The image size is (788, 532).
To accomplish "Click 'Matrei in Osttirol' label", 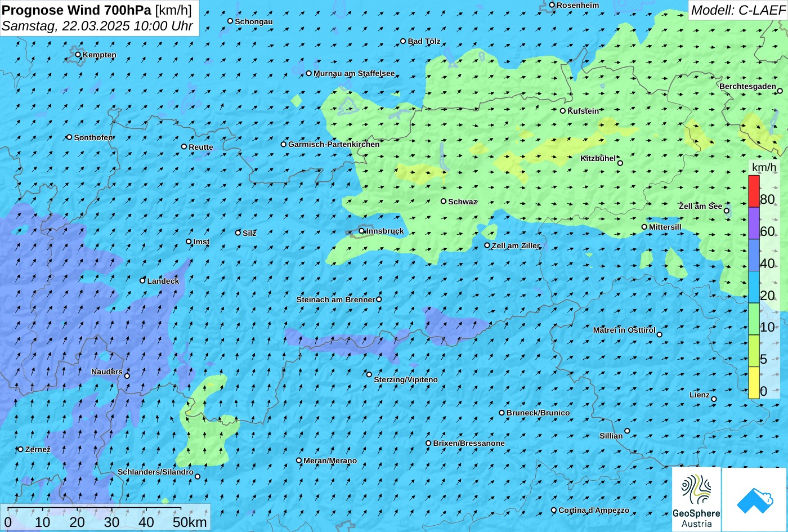I will 624,330.
